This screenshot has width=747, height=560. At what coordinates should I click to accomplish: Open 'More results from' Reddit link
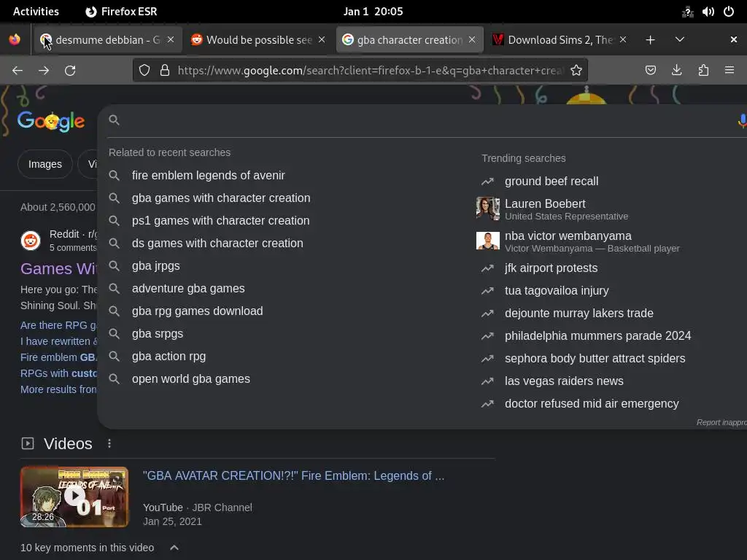pyautogui.click(x=58, y=389)
